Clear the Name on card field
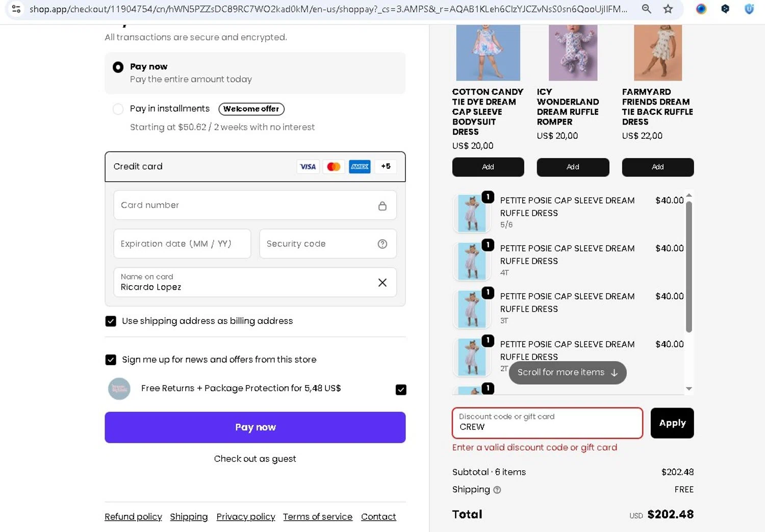Viewport: 765px width, 532px height. 382,283
